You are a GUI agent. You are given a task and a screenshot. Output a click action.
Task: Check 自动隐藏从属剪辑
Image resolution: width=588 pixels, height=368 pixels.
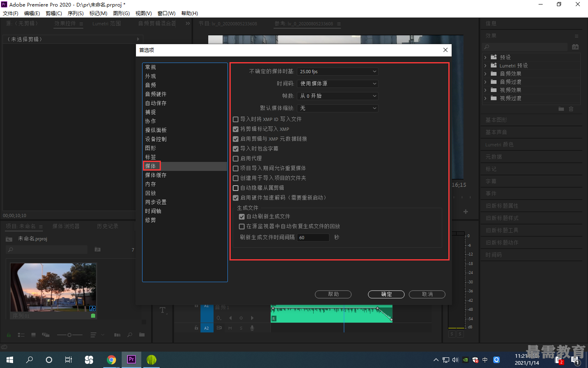[x=236, y=188]
